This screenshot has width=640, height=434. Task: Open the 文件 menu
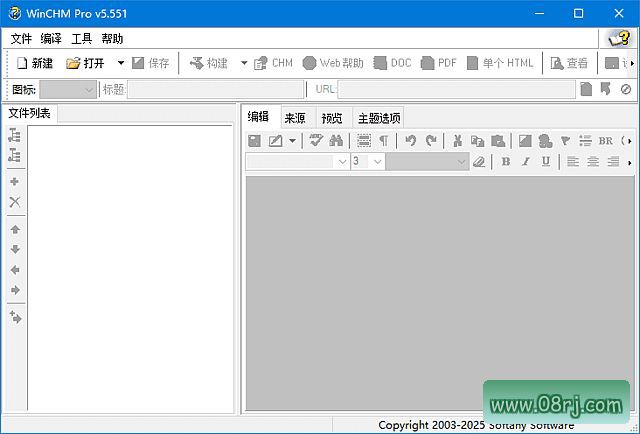point(21,39)
